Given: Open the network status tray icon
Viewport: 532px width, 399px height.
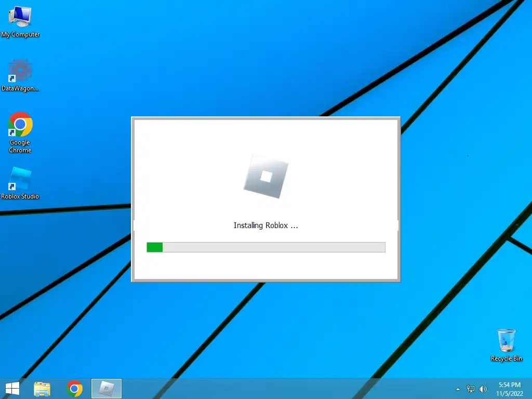Looking at the screenshot, I should point(471,389).
